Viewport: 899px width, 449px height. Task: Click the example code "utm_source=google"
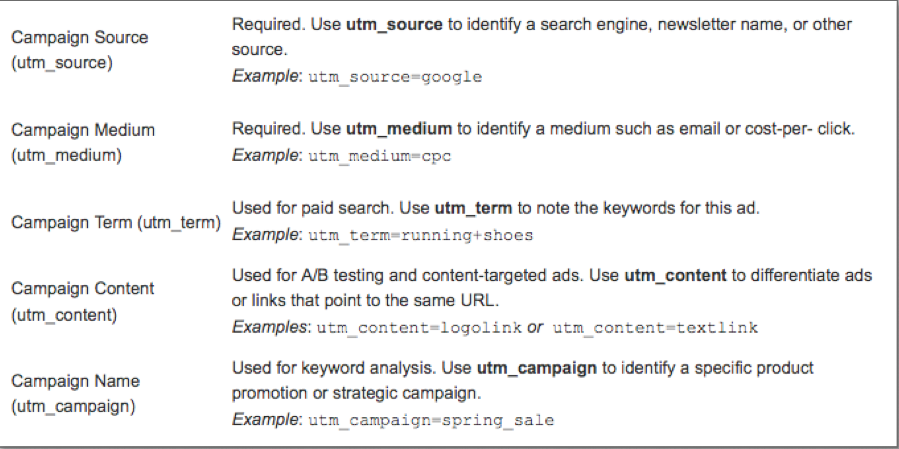(x=395, y=76)
